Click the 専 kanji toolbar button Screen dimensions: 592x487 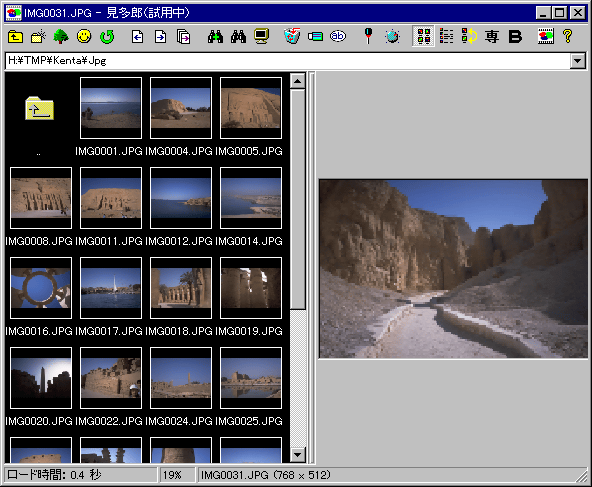click(x=492, y=37)
